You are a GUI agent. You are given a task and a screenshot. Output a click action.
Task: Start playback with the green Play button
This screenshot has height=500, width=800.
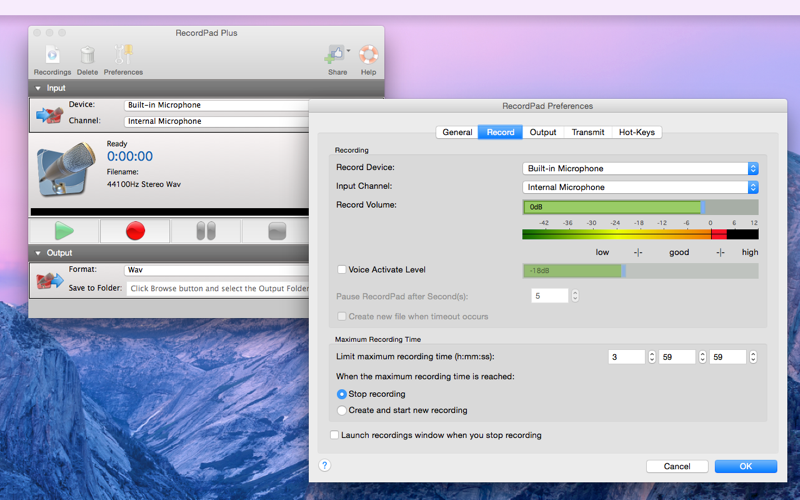tap(64, 231)
